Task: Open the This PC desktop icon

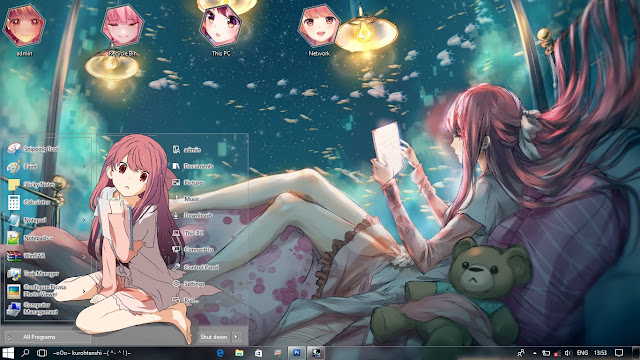Action: click(221, 29)
